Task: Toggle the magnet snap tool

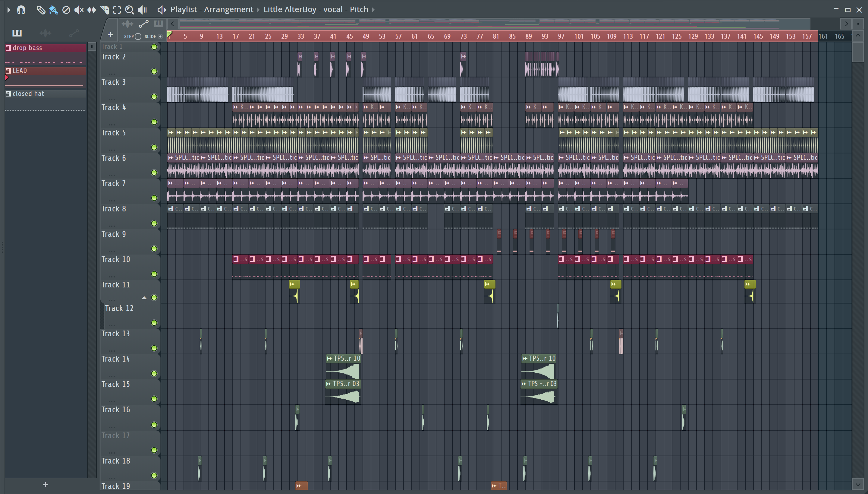Action: click(x=21, y=10)
